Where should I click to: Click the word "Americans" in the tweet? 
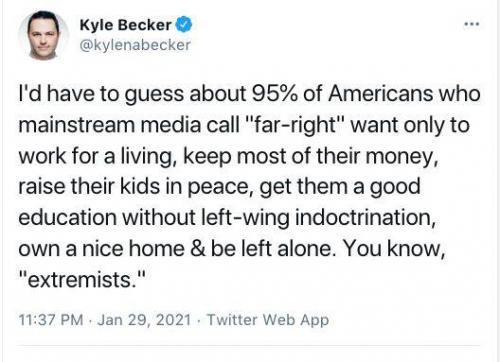coord(380,94)
